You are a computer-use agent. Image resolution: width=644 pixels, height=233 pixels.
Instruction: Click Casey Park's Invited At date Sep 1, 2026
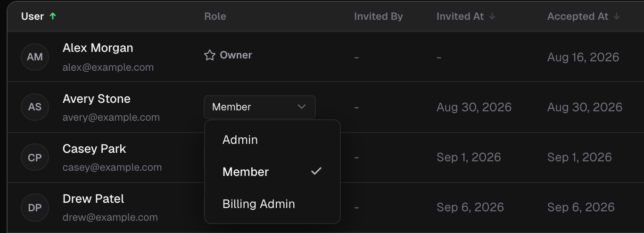tap(469, 158)
